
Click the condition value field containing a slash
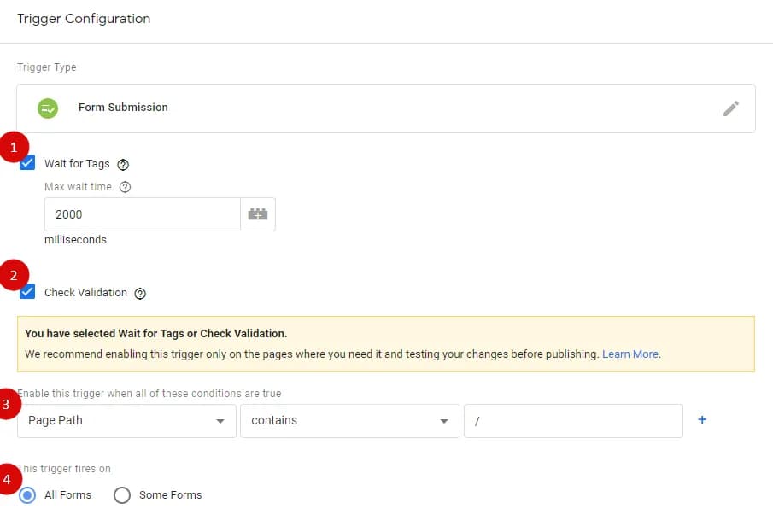pos(573,420)
